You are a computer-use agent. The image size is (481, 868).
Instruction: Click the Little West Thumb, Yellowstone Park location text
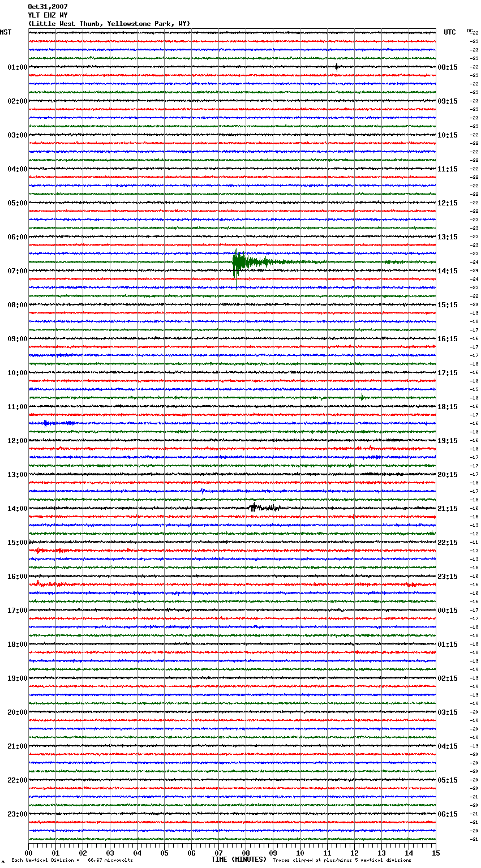tap(109, 24)
